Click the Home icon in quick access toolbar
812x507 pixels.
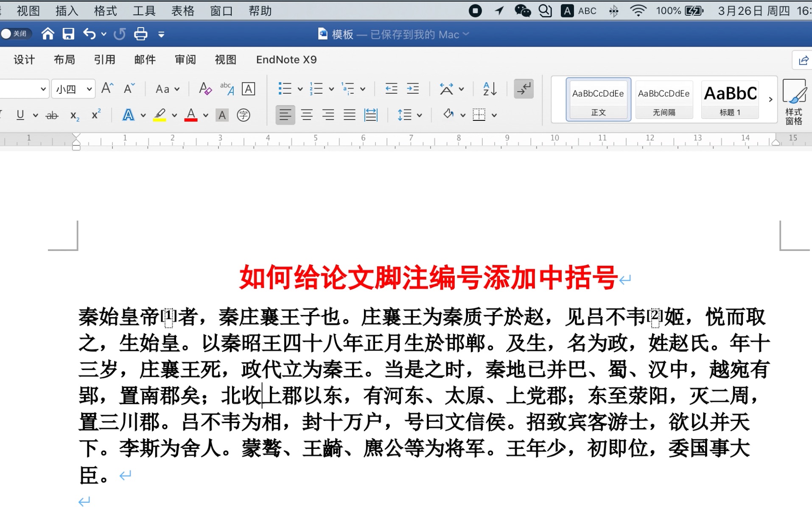click(48, 34)
